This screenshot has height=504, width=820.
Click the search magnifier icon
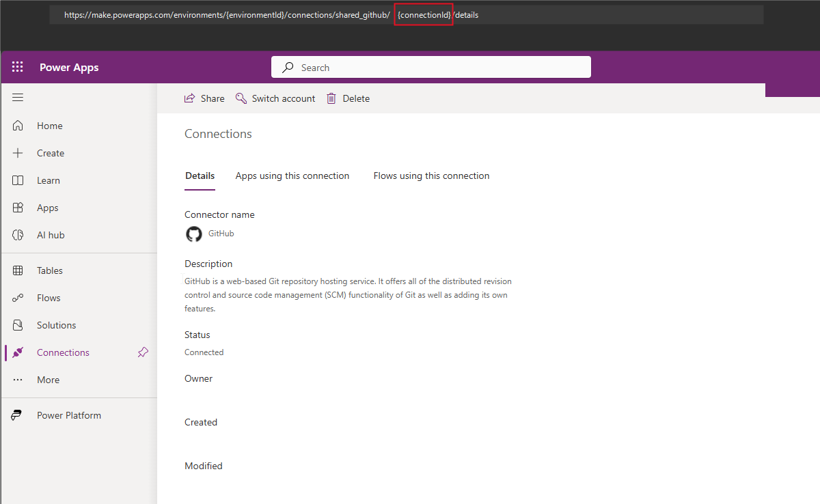[288, 67]
